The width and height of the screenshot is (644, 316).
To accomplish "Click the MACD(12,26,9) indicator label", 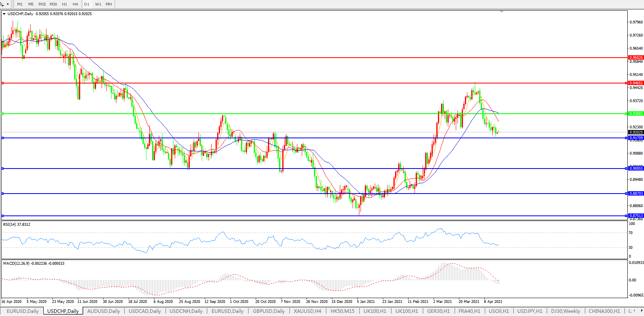I will point(33,264).
